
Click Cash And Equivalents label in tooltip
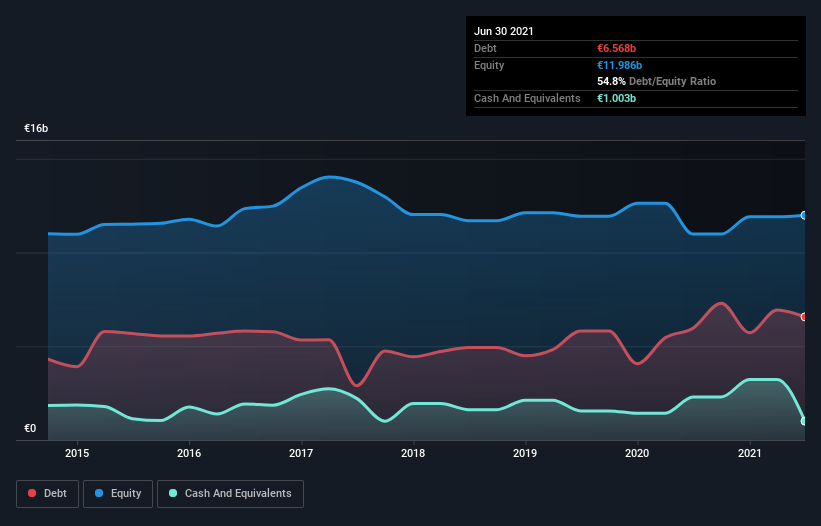527,98
